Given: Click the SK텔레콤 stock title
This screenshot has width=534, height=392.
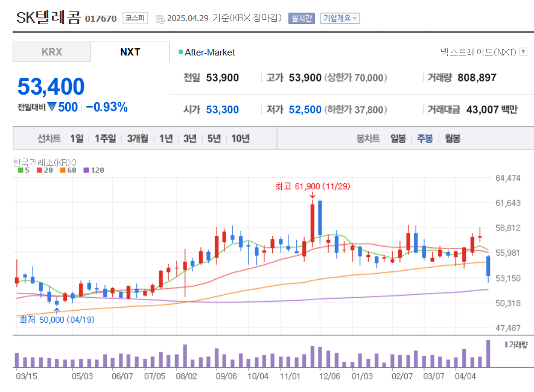Looking at the screenshot, I should pos(48,17).
